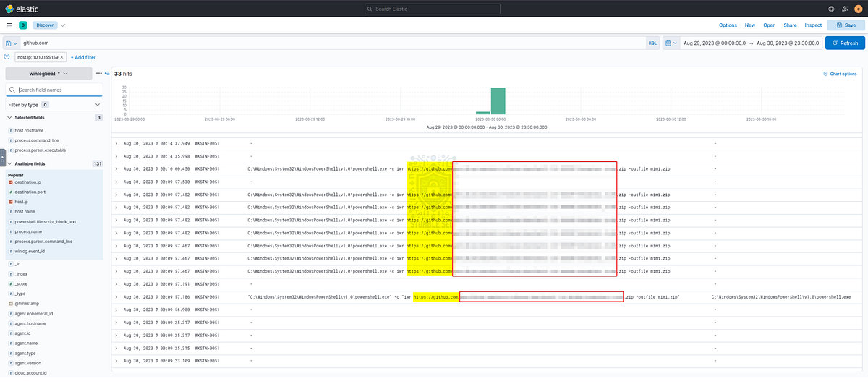Click Open in the top menu

(770, 25)
